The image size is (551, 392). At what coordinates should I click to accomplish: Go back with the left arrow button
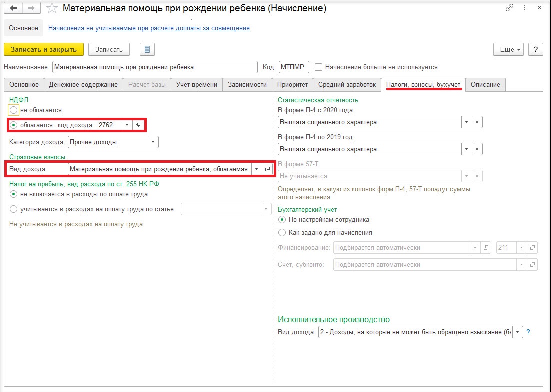pyautogui.click(x=13, y=8)
